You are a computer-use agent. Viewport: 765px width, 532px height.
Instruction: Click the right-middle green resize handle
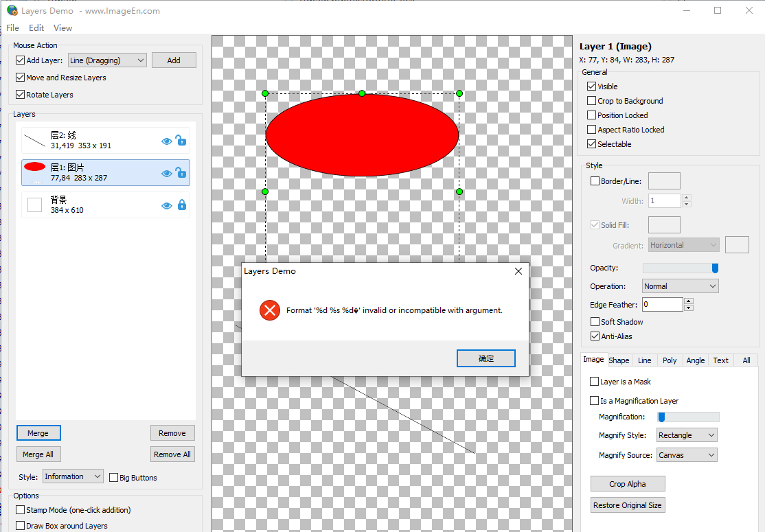459,192
